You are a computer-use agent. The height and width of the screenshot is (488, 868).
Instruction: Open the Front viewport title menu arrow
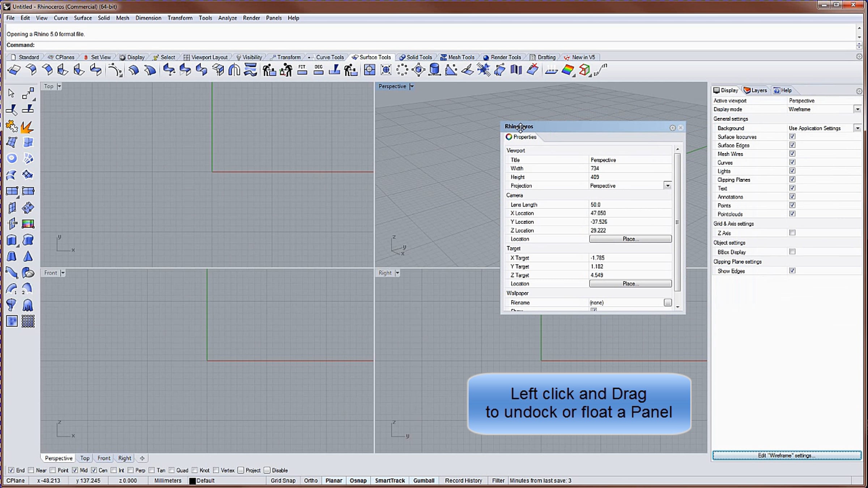click(63, 273)
